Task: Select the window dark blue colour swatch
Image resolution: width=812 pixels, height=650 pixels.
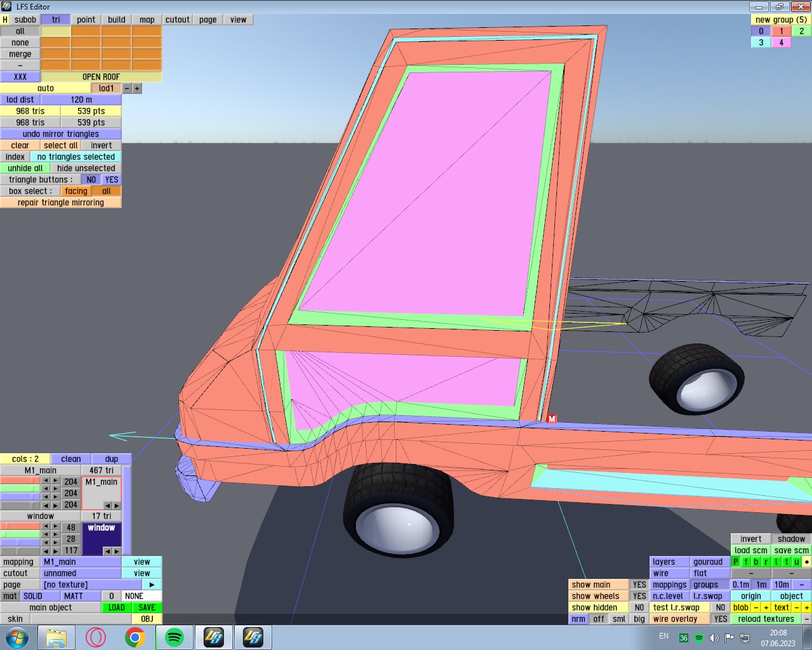Action: (101, 538)
